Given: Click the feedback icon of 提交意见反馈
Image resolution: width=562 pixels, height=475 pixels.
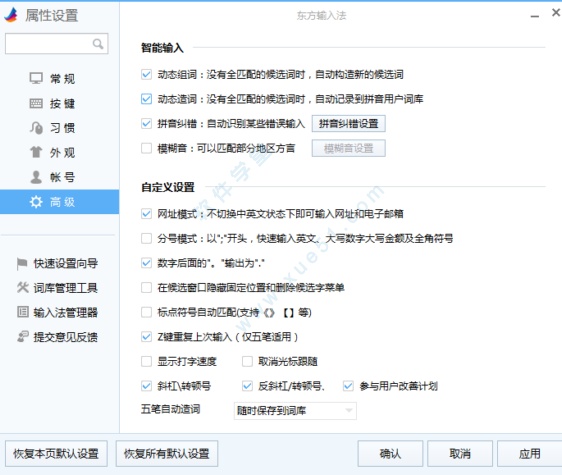Looking at the screenshot, I should coord(23,337).
